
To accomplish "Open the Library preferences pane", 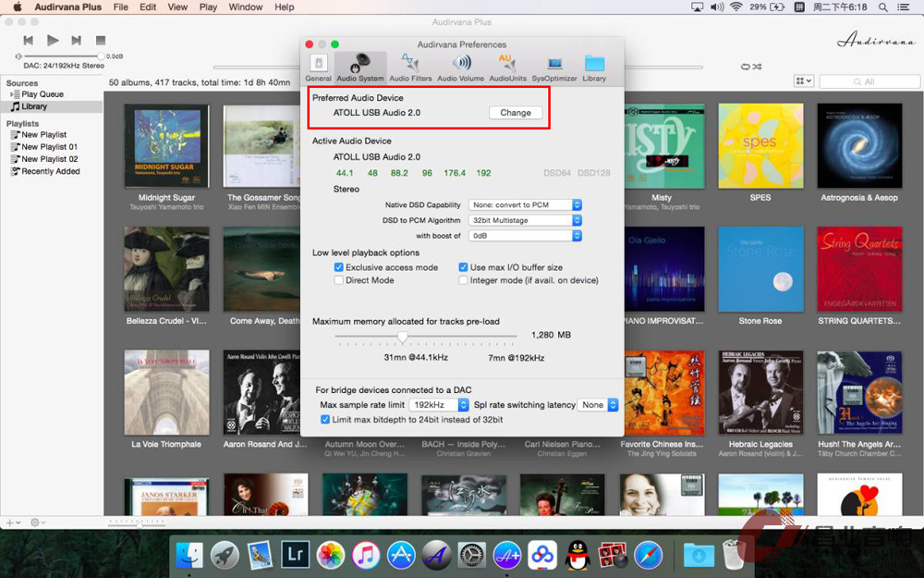I will point(594,68).
